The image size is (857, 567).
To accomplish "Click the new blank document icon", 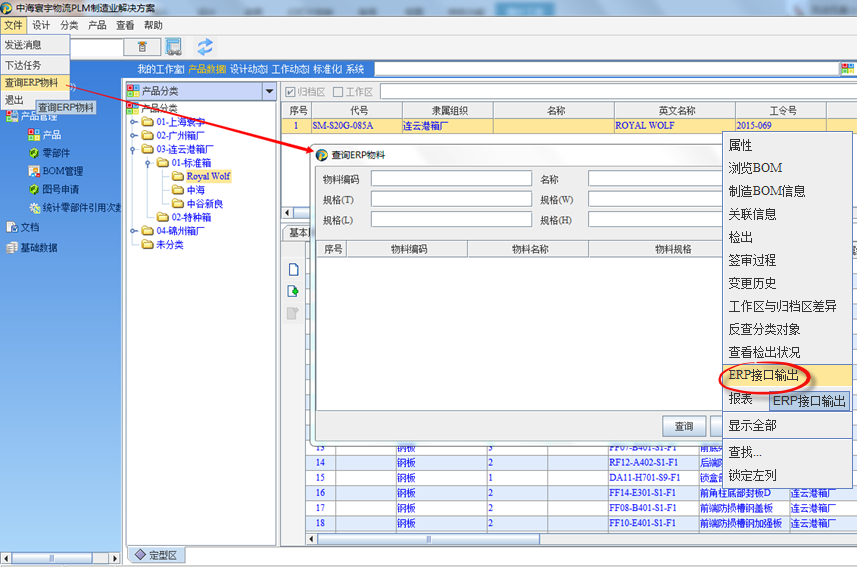I will (293, 269).
